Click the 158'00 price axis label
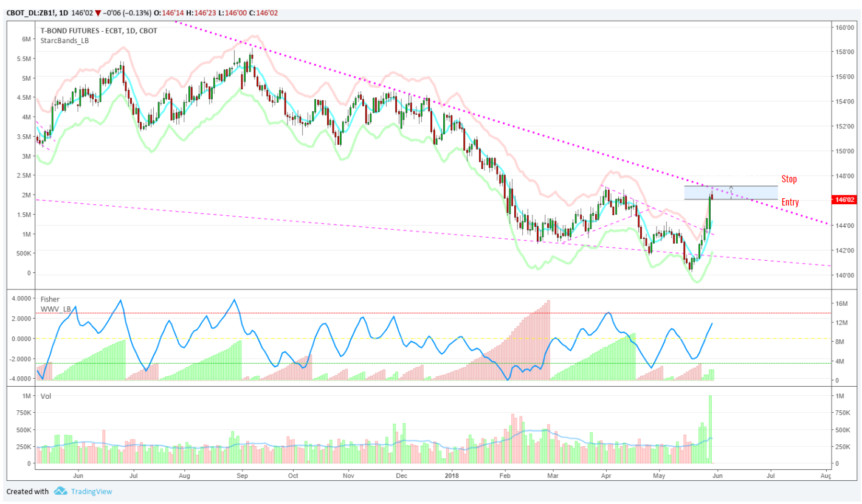862x504 pixels. [x=844, y=52]
